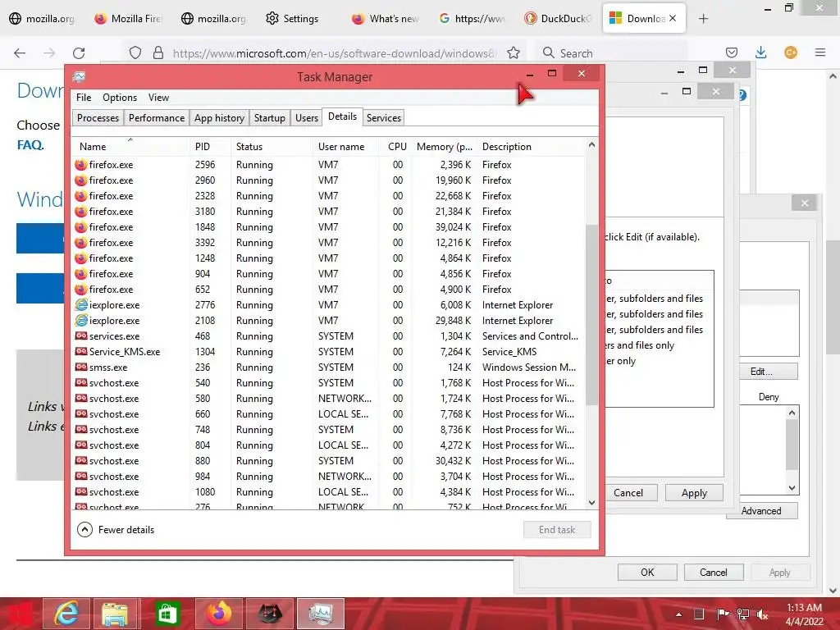Click the End task button
Image resolution: width=840 pixels, height=630 pixels.
pyautogui.click(x=557, y=530)
